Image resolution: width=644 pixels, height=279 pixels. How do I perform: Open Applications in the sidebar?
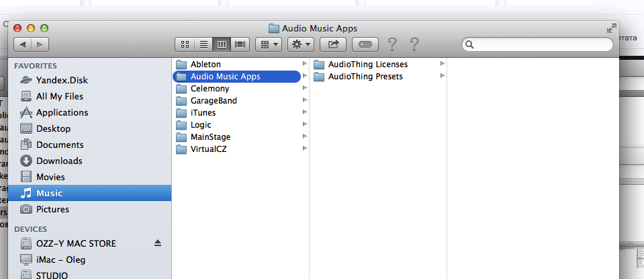89,112
